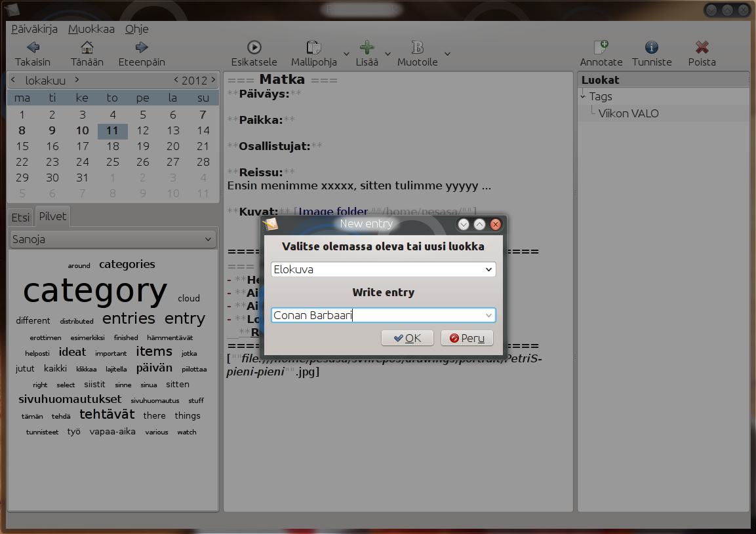Open Esikatsele preview
This screenshot has width=756, height=534.
tap(254, 47)
